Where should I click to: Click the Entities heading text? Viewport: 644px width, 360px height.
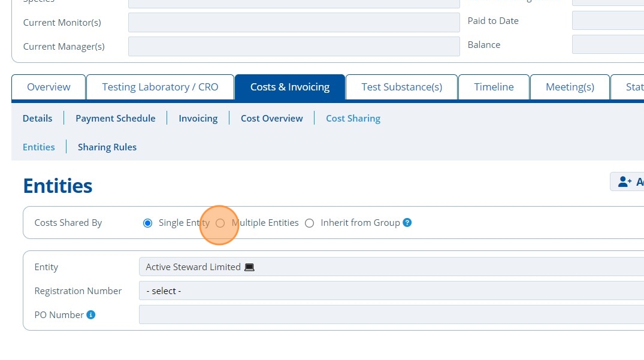tap(58, 186)
